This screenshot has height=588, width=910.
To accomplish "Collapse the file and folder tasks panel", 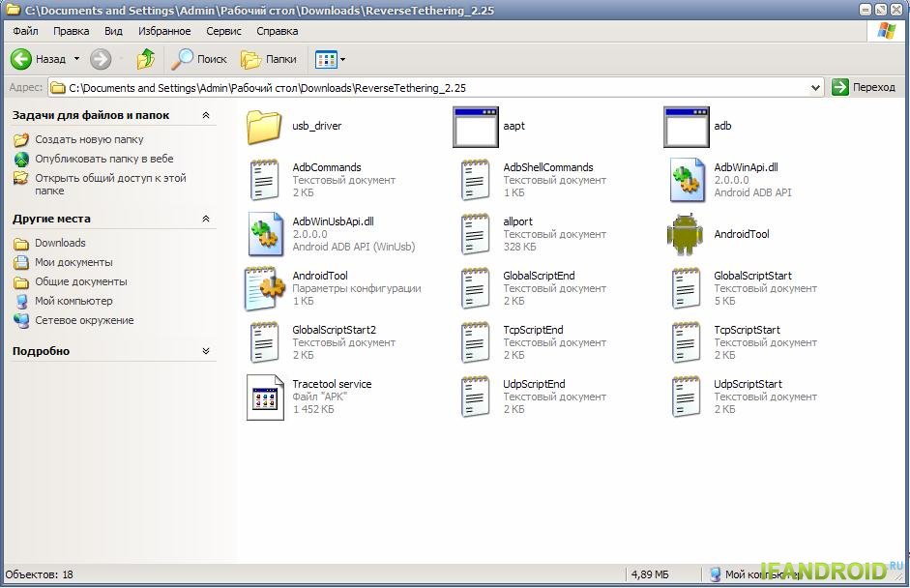I will coord(205,115).
